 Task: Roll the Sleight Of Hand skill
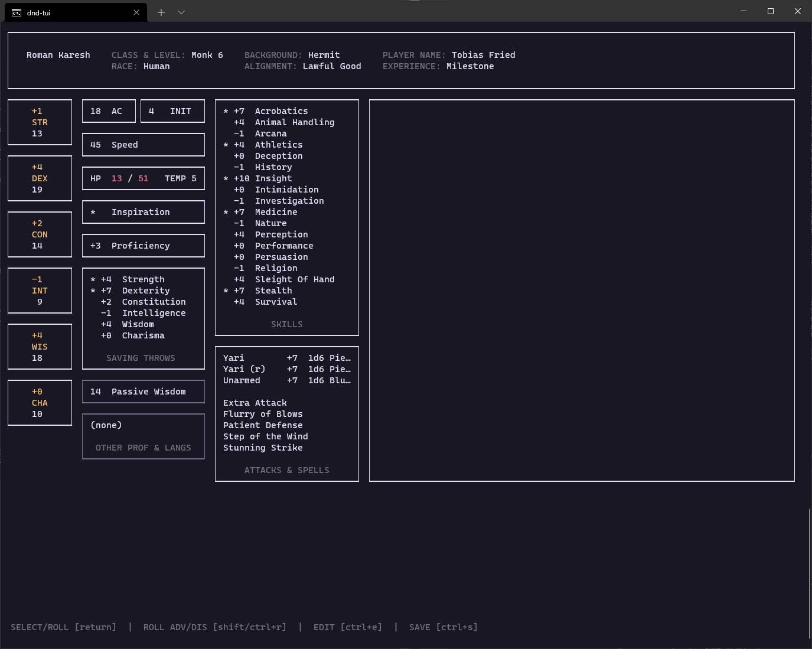click(286, 279)
